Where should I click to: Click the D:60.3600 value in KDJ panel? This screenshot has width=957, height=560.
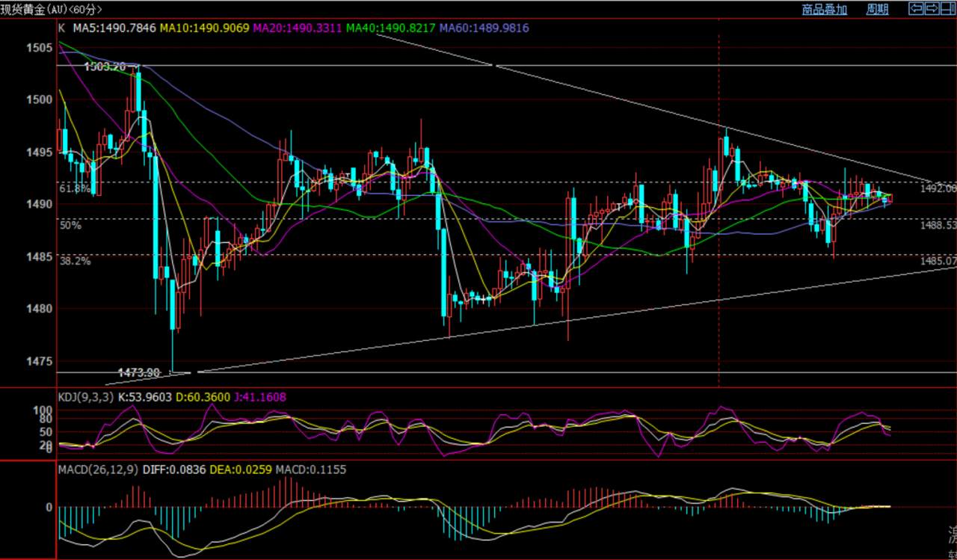pyautogui.click(x=203, y=398)
